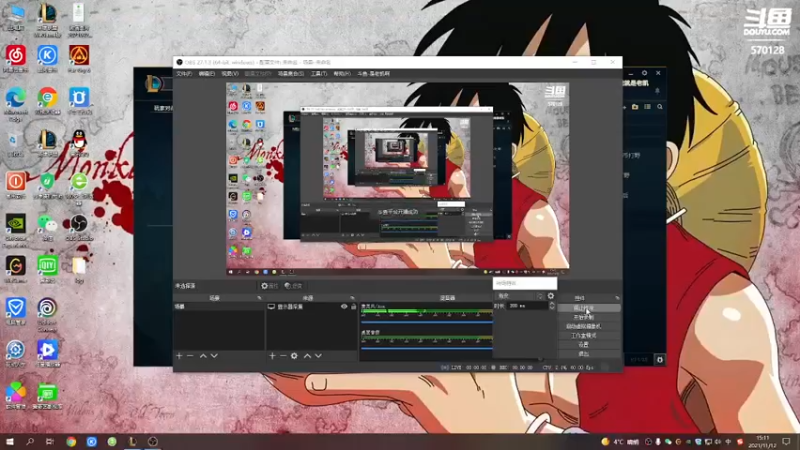800x450 pixels.
Task: Open notification center in system tray
Action: point(787,441)
